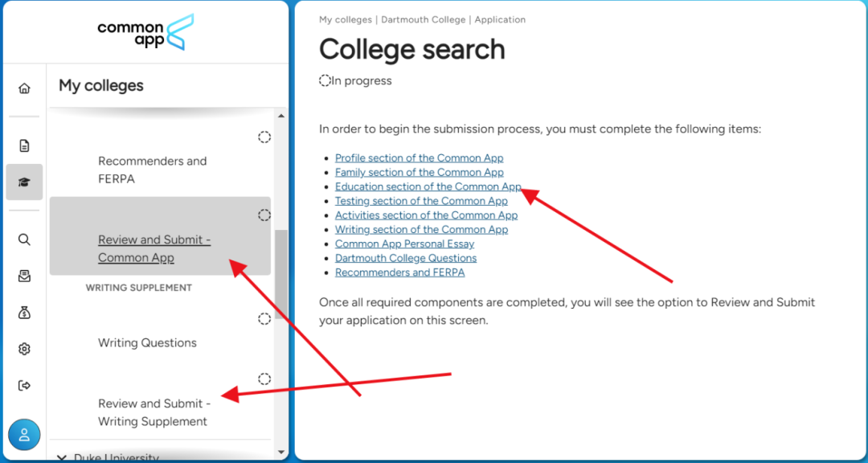Open the Common App document icon
This screenshot has width=868, height=463.
pos(24,145)
